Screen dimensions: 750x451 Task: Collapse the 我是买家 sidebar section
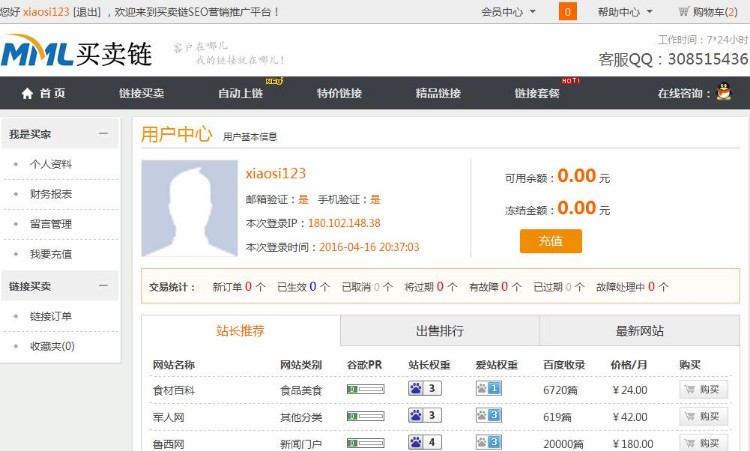pyautogui.click(x=103, y=133)
